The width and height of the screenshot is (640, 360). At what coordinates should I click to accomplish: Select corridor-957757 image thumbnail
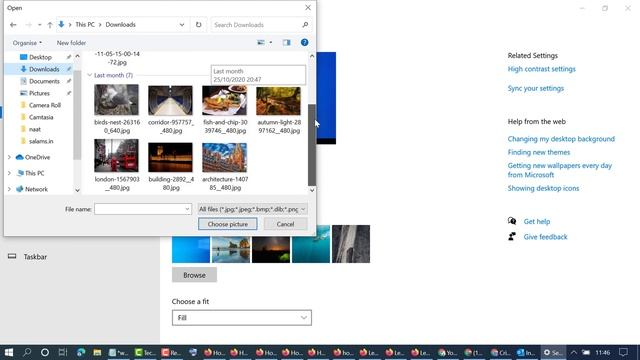170,100
